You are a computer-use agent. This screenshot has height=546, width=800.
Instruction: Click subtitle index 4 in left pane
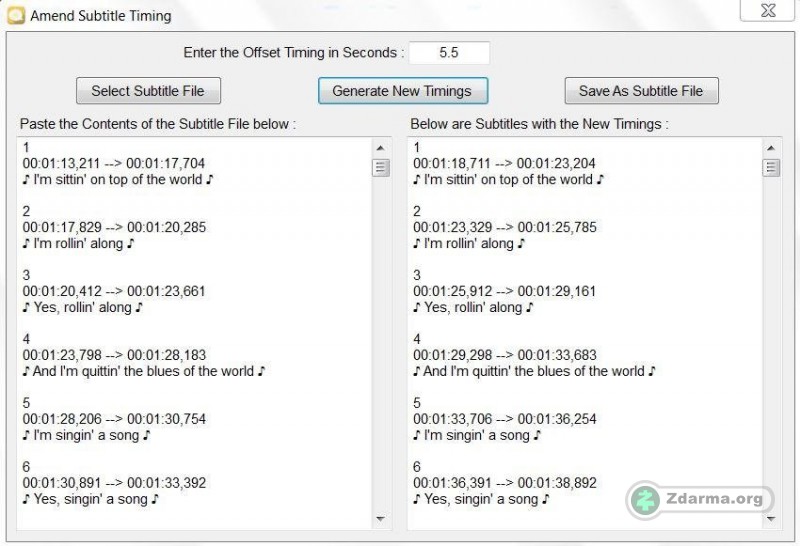click(27, 339)
